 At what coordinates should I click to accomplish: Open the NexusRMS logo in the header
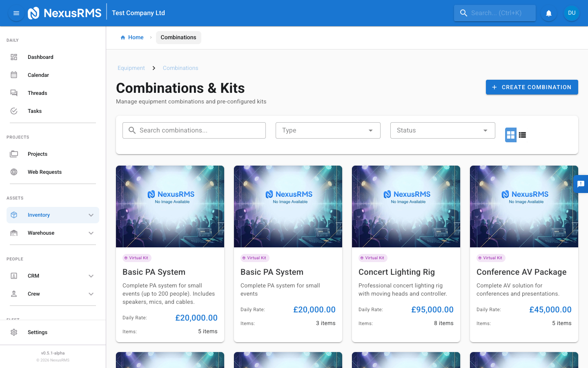click(34, 13)
